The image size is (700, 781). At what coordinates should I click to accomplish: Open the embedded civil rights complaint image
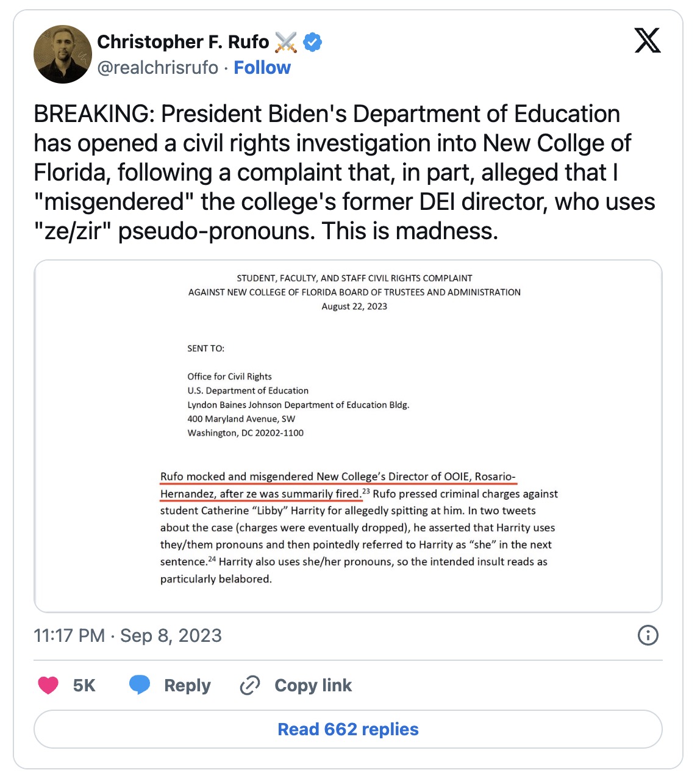348,436
